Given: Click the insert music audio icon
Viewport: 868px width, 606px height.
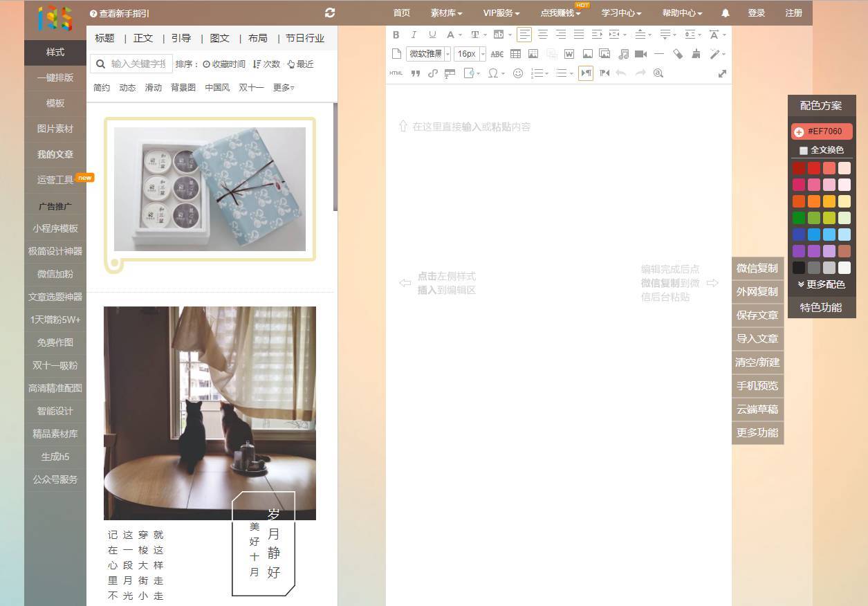Looking at the screenshot, I should (x=624, y=53).
